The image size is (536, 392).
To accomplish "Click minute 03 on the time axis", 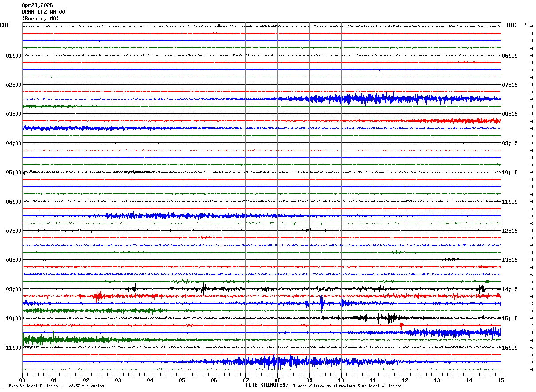I will pyautogui.click(x=118, y=380).
